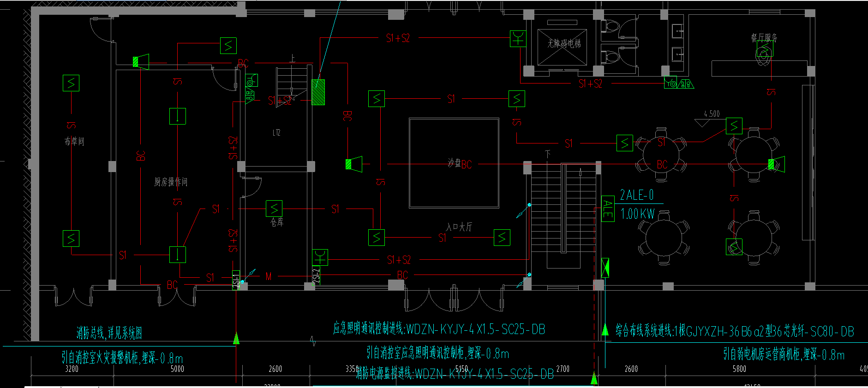Select the 2ALE-0 panel label
Viewport: 868px width, 388px height.
click(x=637, y=195)
